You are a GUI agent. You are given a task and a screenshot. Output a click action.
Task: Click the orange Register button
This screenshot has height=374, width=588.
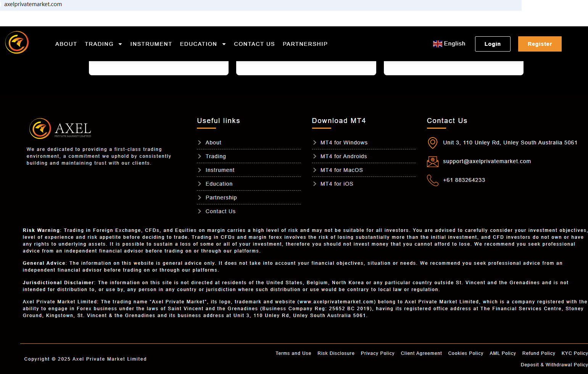tap(540, 44)
